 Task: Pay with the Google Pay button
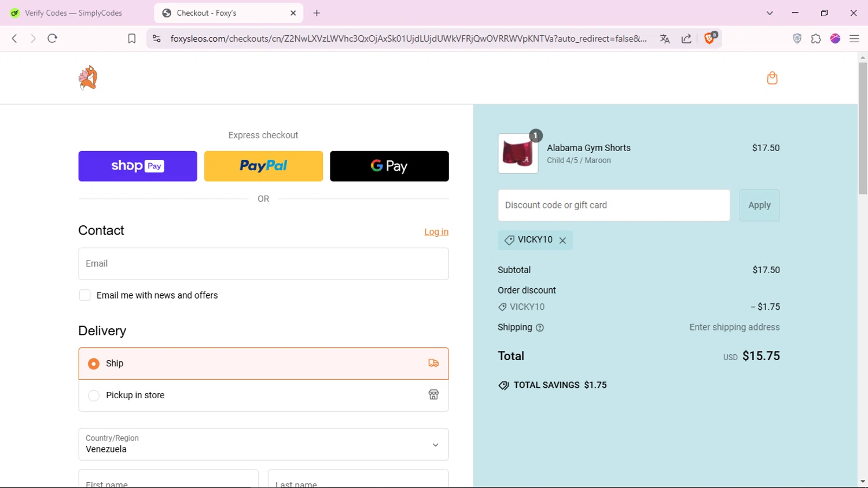tap(389, 166)
